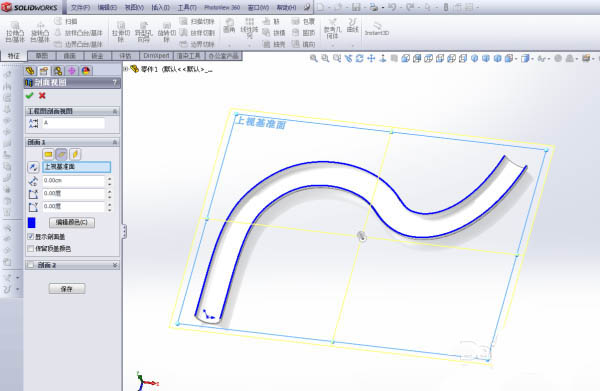Click Fillet tool

click(x=229, y=25)
